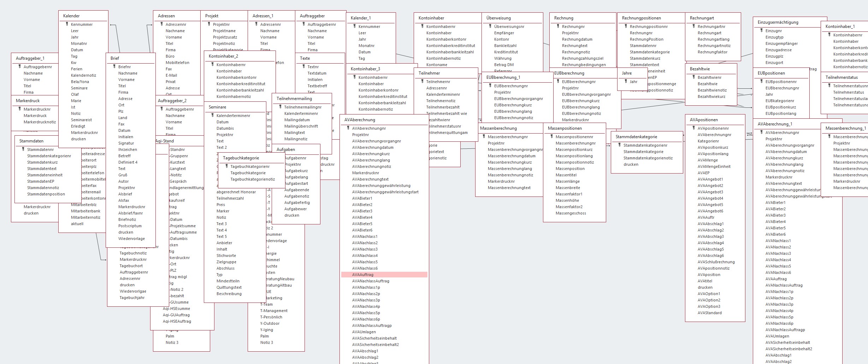Viewport: 868px width, 364px height.
Task: Select the Bankleitzahl field in Überweisung
Action: pyautogui.click(x=505, y=46)
